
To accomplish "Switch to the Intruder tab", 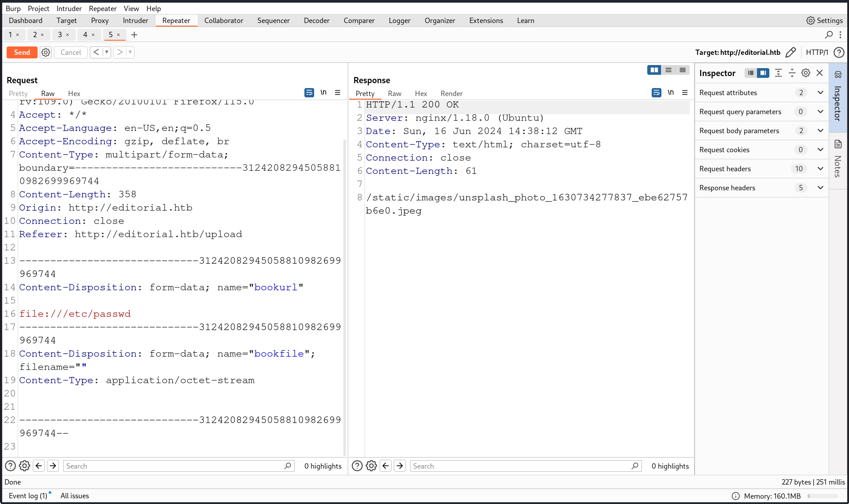I will tap(135, 20).
